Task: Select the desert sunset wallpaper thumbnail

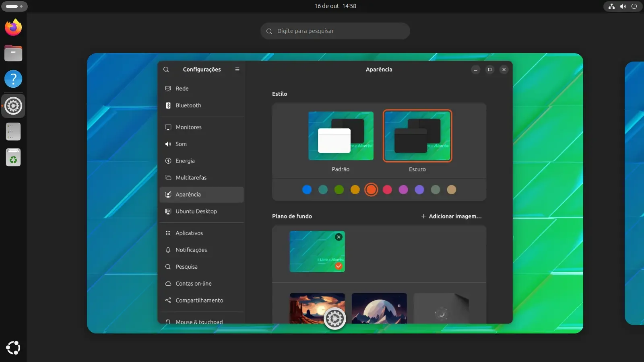Action: 317,308
